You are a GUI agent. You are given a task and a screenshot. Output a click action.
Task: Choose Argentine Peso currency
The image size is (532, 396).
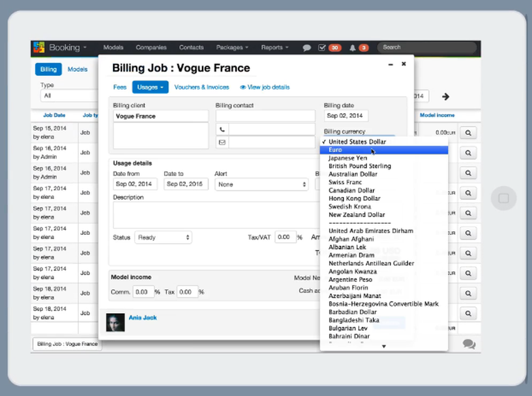tap(384, 280)
